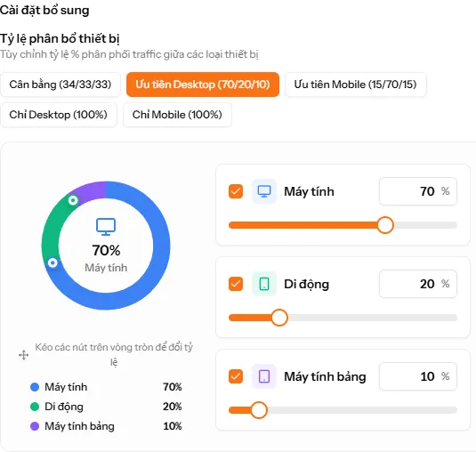Click the Máy tính slider handle
The image size is (476, 452).
(385, 225)
